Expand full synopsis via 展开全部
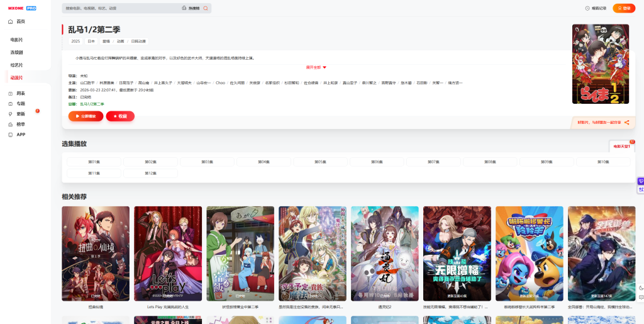Screen dimensions: 644x324 click(316, 67)
